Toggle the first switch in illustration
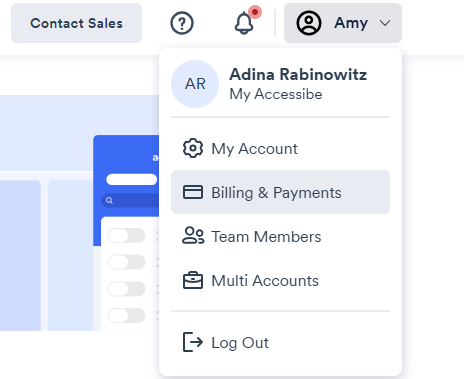 pos(127,235)
